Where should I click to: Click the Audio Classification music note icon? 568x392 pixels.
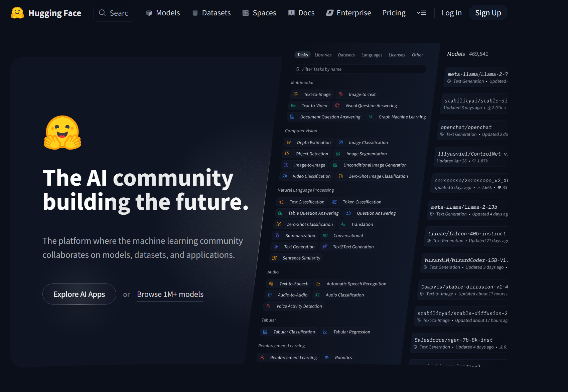tap(317, 295)
